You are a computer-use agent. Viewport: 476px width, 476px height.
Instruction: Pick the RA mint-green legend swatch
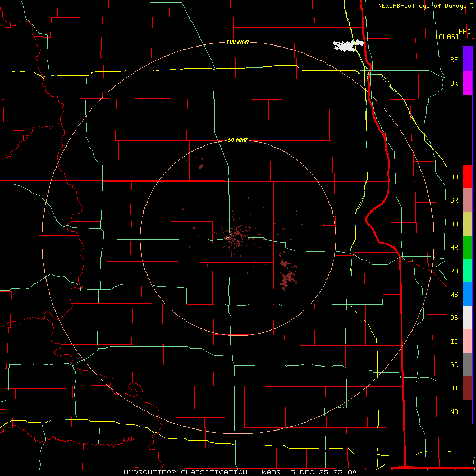467,271
